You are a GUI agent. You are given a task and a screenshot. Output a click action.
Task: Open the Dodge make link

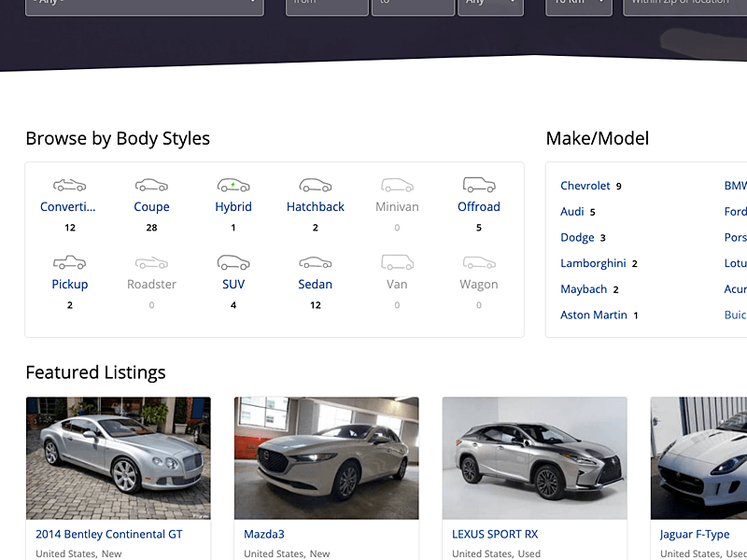[x=577, y=238]
